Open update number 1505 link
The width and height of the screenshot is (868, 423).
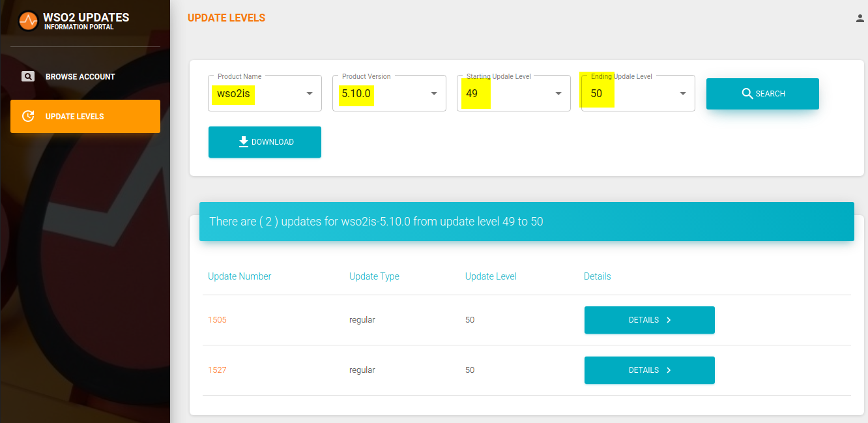click(217, 320)
